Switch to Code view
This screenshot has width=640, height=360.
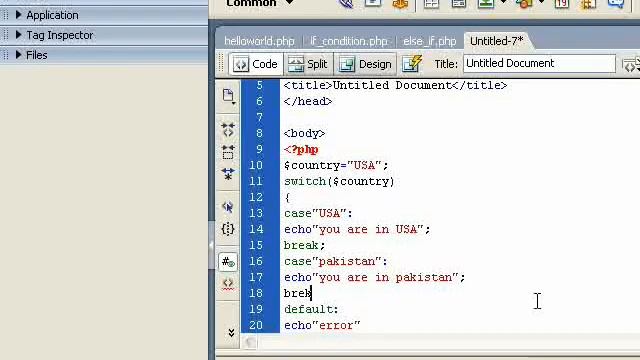point(256,64)
